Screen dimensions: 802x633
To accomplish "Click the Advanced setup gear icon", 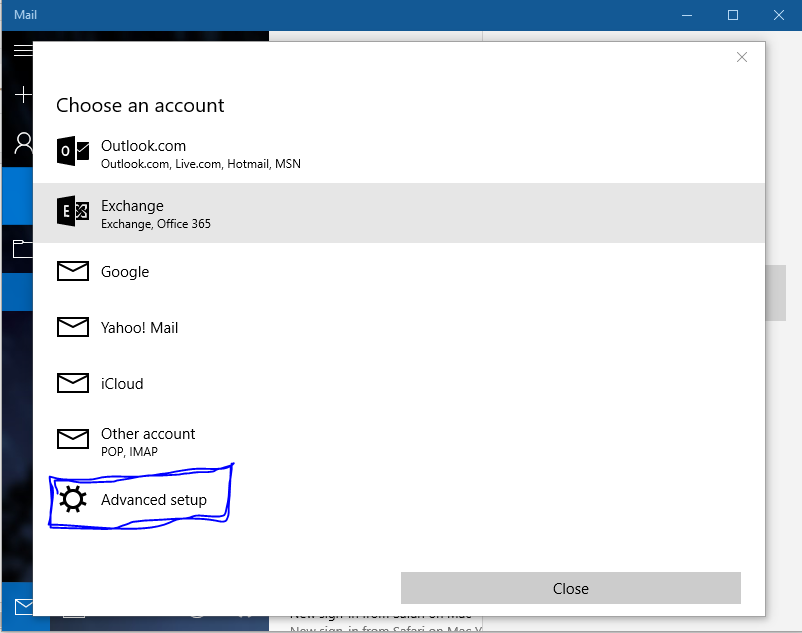I will pos(72,498).
